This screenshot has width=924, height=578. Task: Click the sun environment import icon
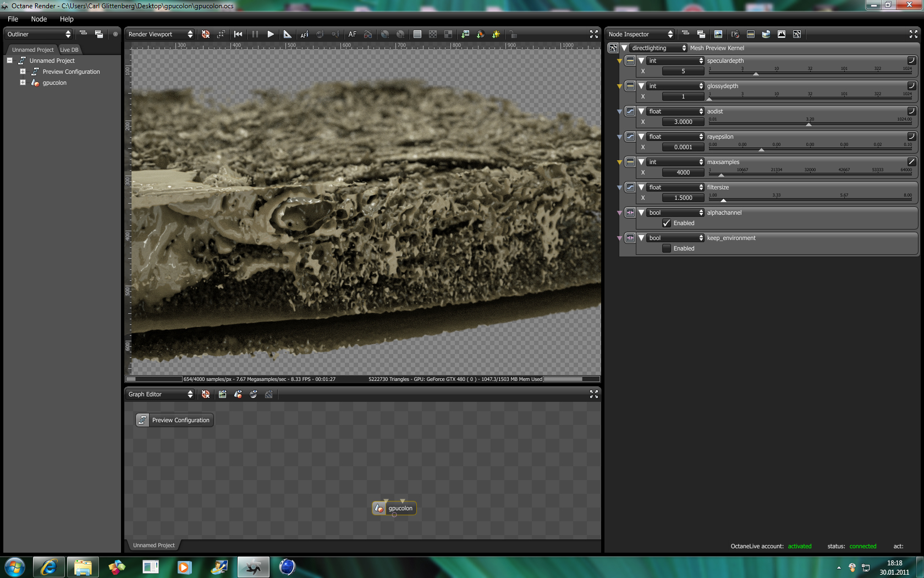[x=496, y=34]
